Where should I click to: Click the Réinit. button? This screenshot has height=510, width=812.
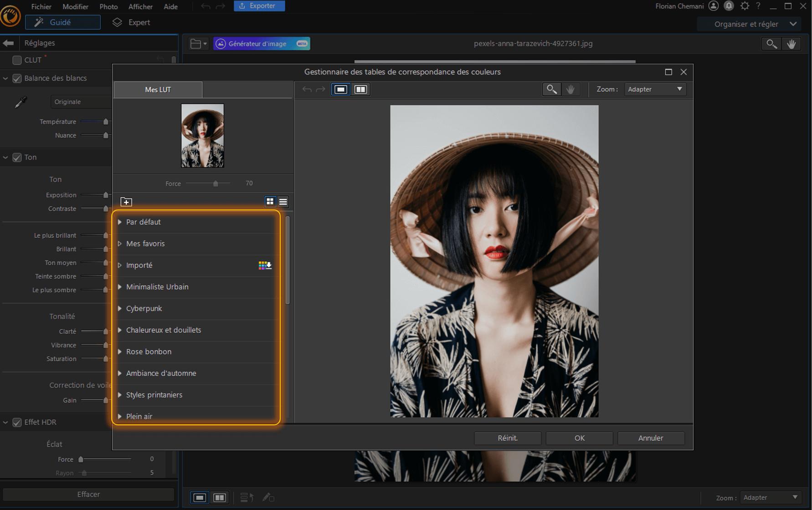coord(507,438)
